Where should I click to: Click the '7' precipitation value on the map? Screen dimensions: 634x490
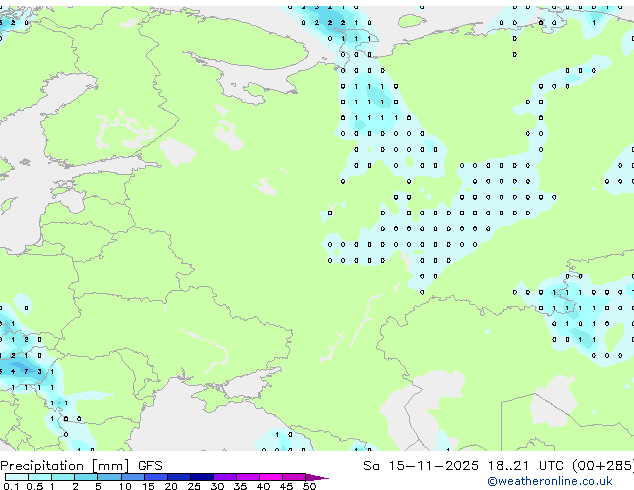pos(26,371)
